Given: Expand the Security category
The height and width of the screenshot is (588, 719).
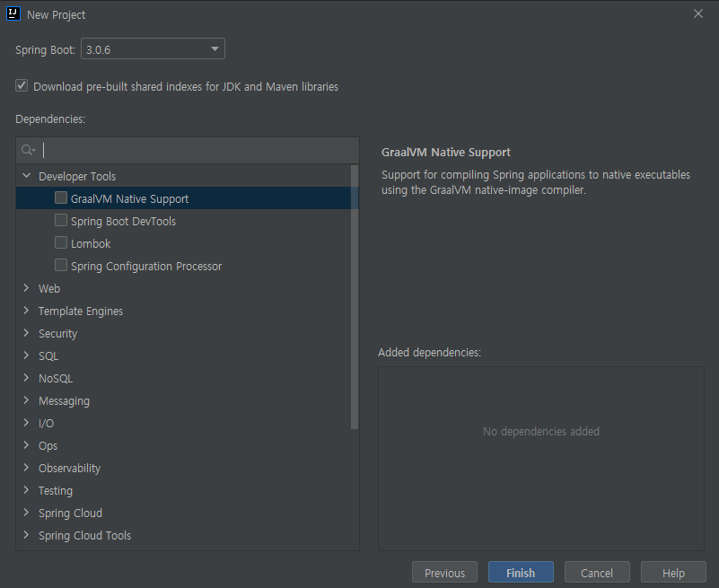Looking at the screenshot, I should (x=27, y=333).
